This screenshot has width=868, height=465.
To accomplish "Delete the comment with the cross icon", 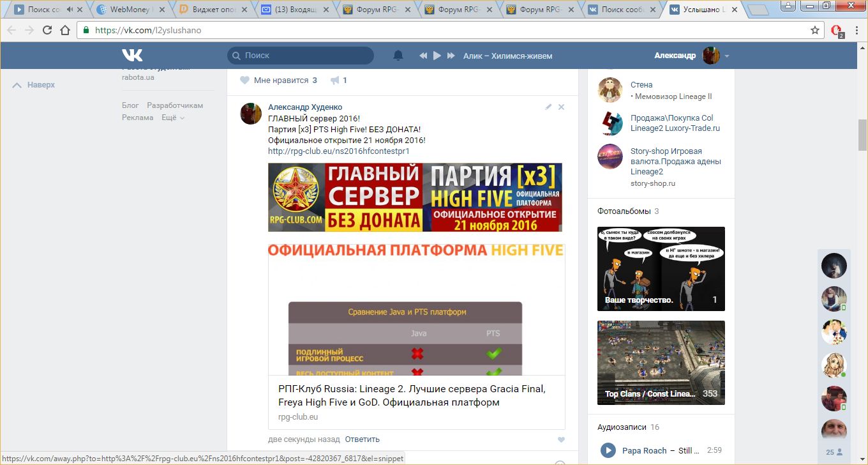I will coord(562,107).
